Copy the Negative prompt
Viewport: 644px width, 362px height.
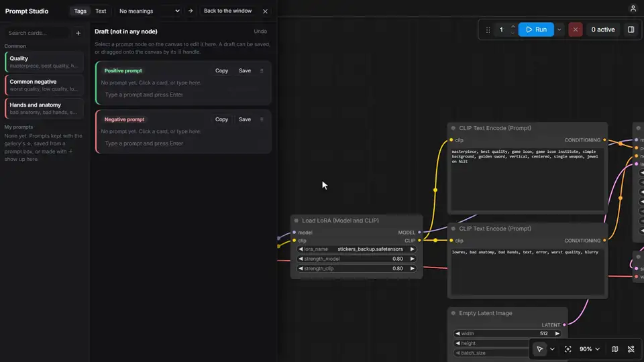point(221,119)
